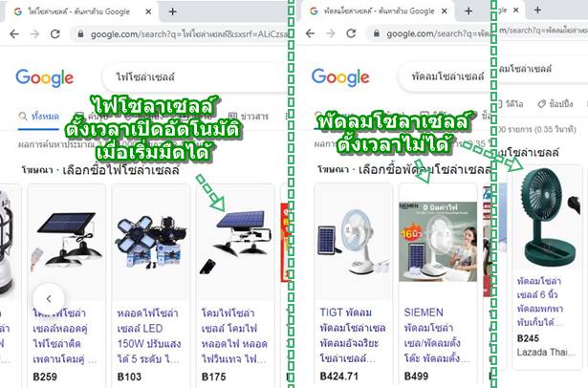Image resolution: width=588 pixels, height=388 pixels.
Task: Click the left Google logo
Action: [x=45, y=77]
